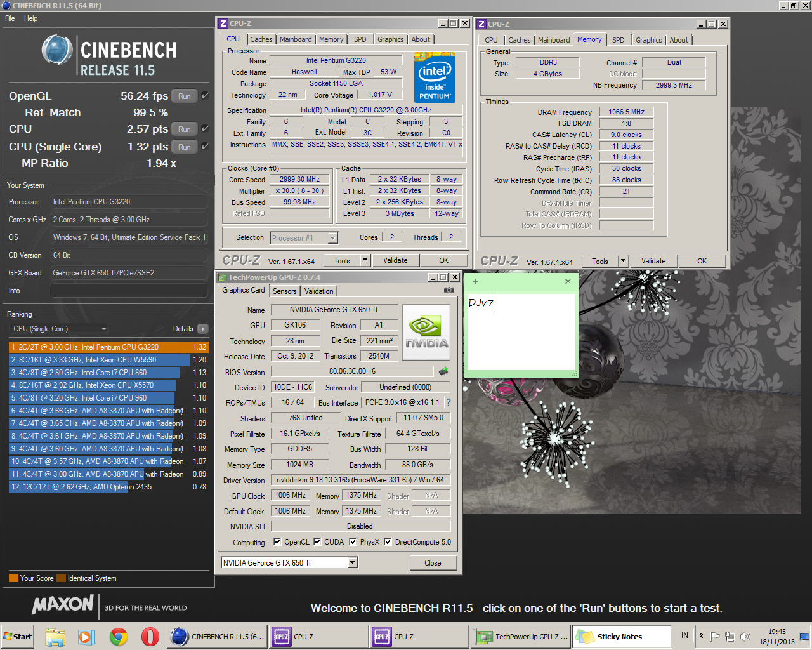Toggle the OpenCL computing checkbox
The width and height of the screenshot is (812, 650).
point(277,542)
